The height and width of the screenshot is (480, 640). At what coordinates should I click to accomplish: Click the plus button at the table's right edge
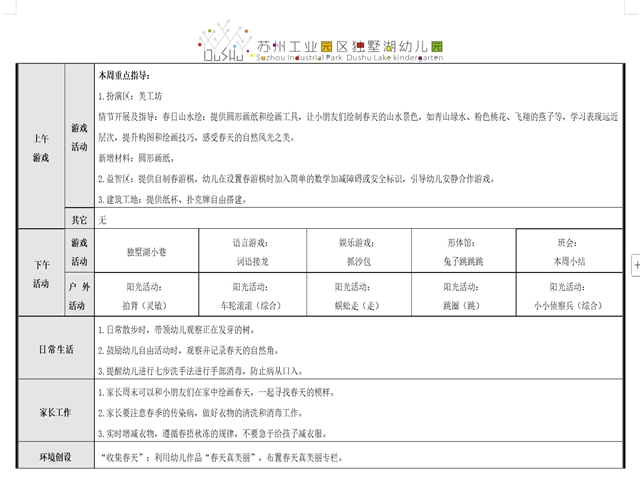click(x=636, y=265)
